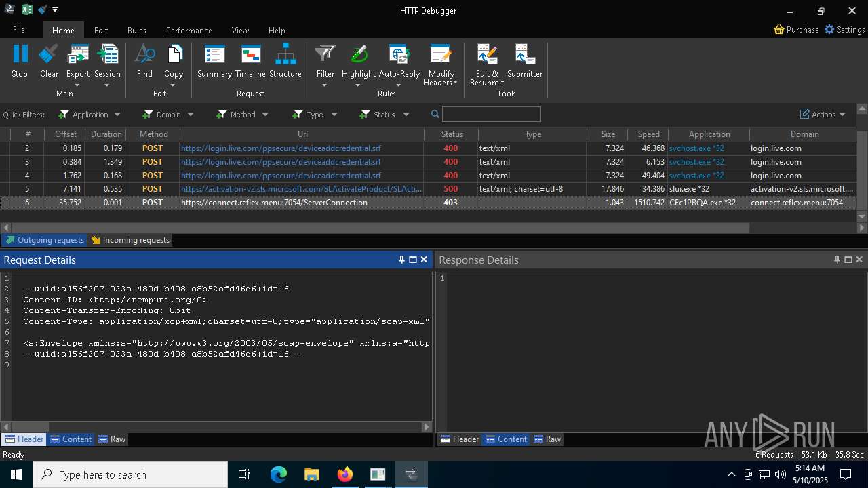The width and height of the screenshot is (868, 488).
Task: Show the Request Details Content tab
Action: 71,439
